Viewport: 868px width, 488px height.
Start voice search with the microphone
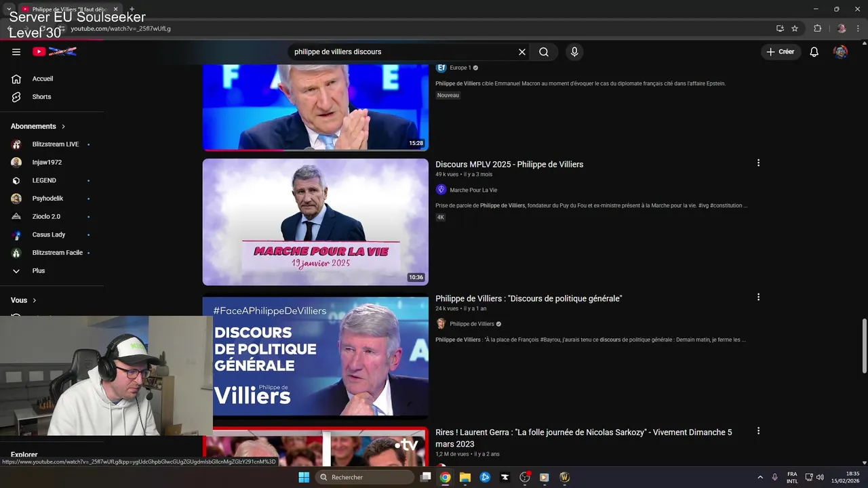[x=574, y=52]
